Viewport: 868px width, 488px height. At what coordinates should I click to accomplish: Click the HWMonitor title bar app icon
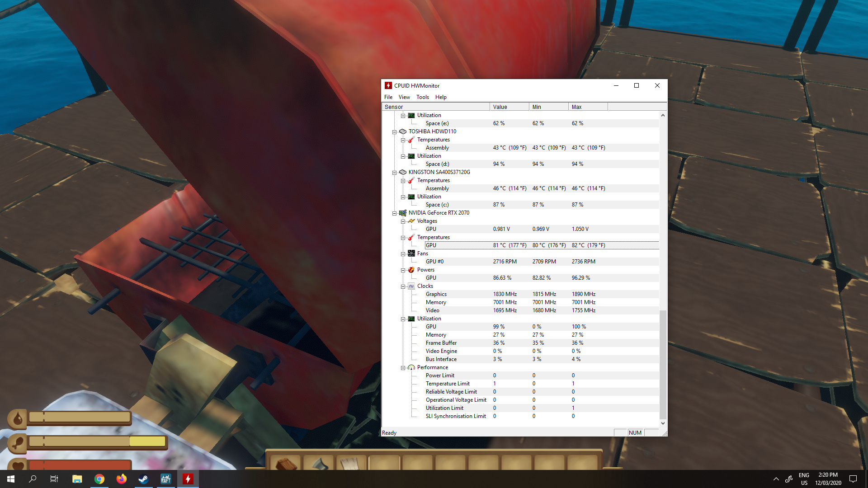[x=388, y=85]
